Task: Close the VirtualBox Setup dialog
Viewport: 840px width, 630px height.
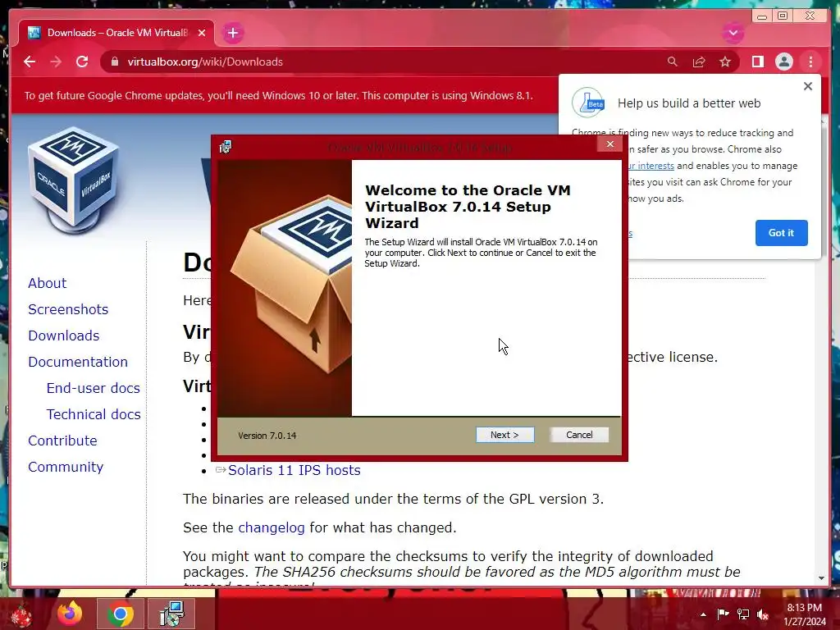Action: pyautogui.click(x=609, y=144)
